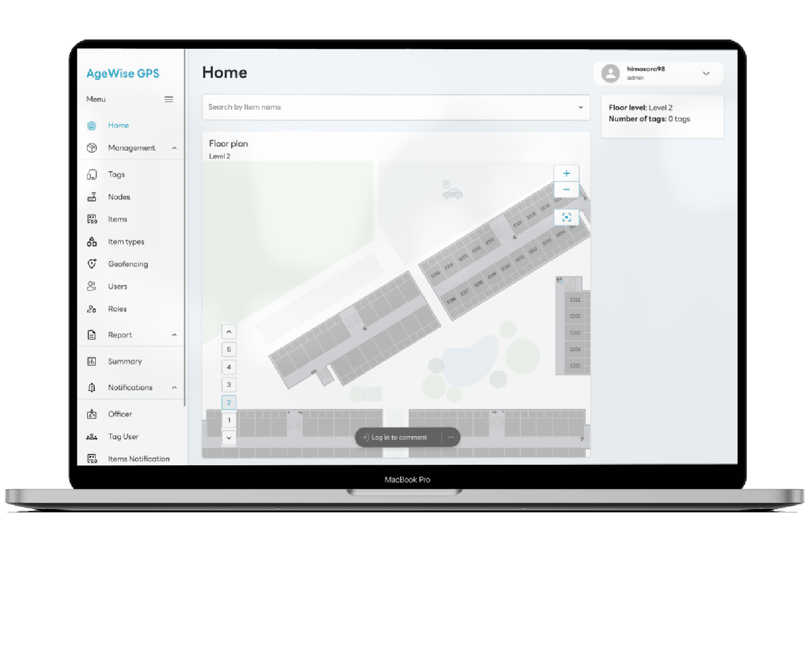Image resolution: width=812 pixels, height=650 pixels.
Task: Go to Home in sidebar
Action: pyautogui.click(x=118, y=125)
